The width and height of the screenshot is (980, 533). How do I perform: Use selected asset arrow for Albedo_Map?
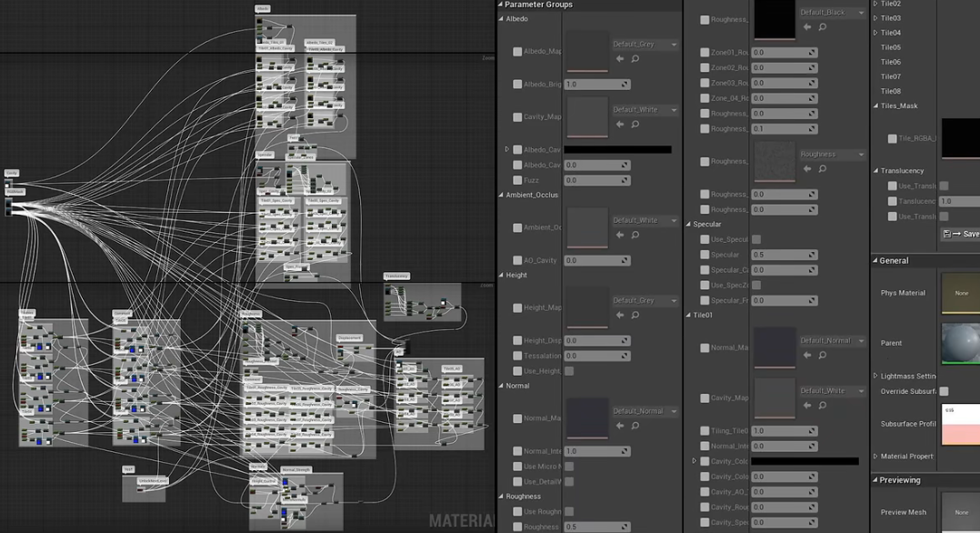click(620, 59)
